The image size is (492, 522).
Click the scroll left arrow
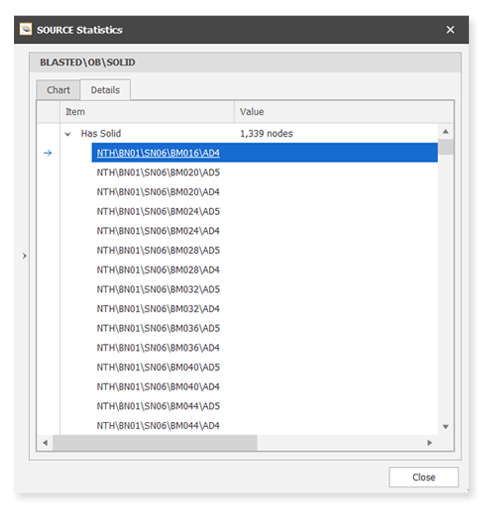45,443
